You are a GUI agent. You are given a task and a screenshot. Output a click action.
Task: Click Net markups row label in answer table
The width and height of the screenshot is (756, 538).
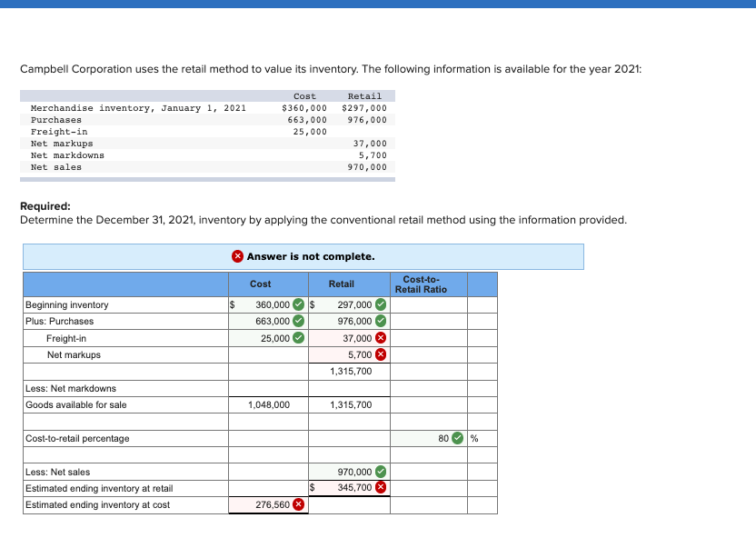(x=74, y=354)
